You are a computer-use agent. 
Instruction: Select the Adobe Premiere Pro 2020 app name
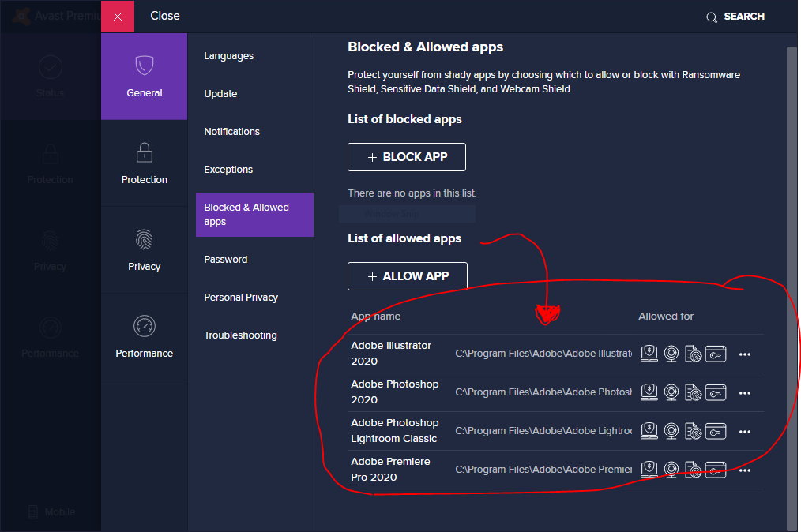(391, 469)
